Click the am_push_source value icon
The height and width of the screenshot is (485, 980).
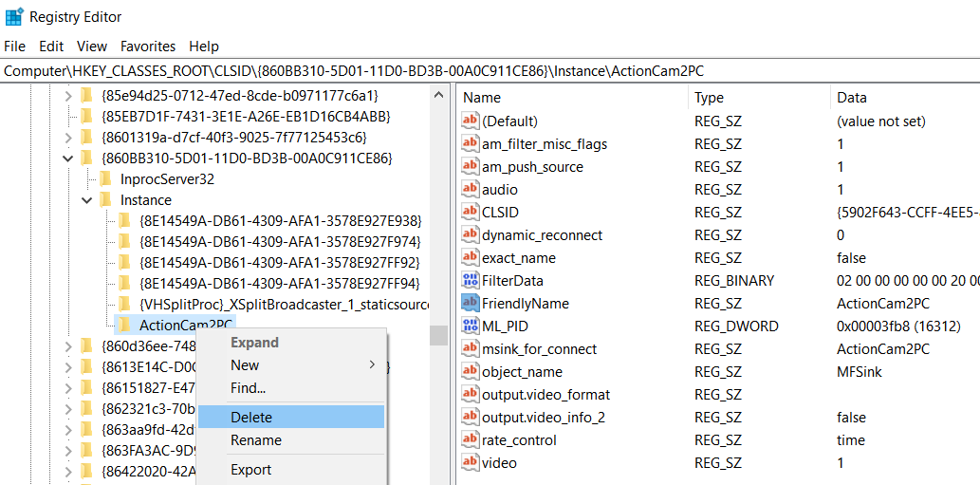(x=470, y=167)
